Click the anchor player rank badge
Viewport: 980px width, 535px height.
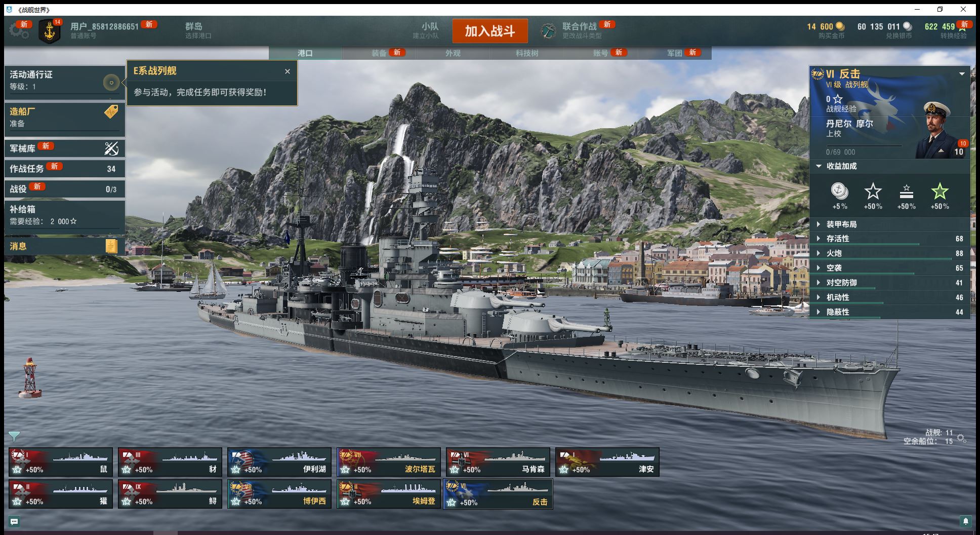[x=50, y=31]
